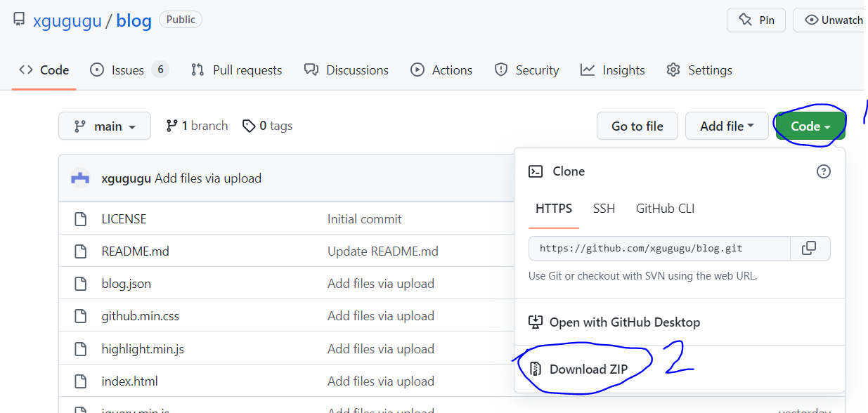Click the file icon next to highlight.min.js
The height and width of the screenshot is (413, 868).
point(80,348)
